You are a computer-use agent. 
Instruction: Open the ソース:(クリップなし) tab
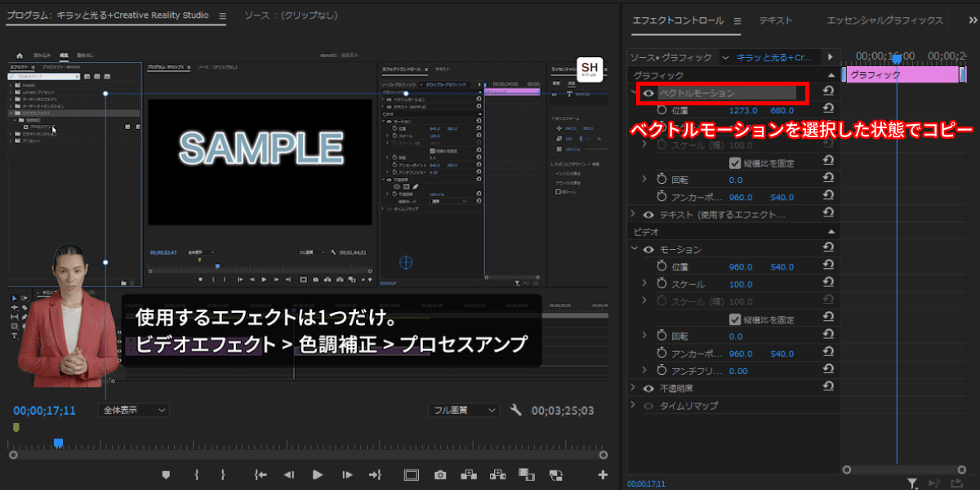pyautogui.click(x=291, y=16)
